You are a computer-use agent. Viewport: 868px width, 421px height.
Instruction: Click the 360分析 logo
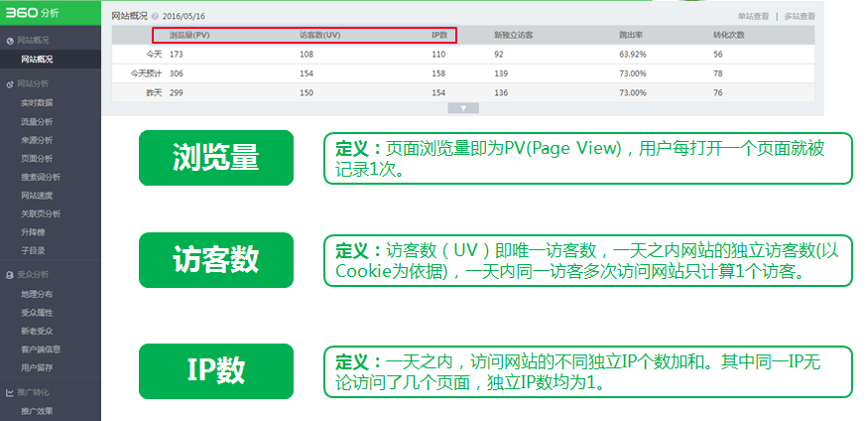34,14
